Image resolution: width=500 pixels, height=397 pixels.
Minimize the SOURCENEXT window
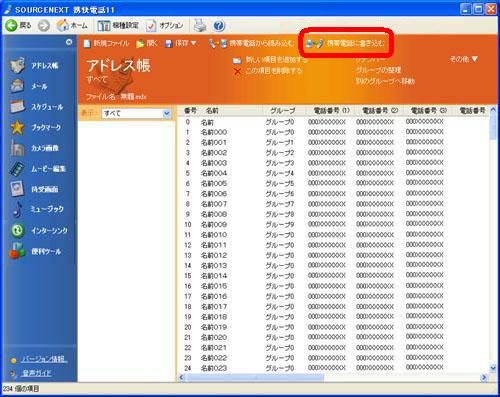click(466, 9)
